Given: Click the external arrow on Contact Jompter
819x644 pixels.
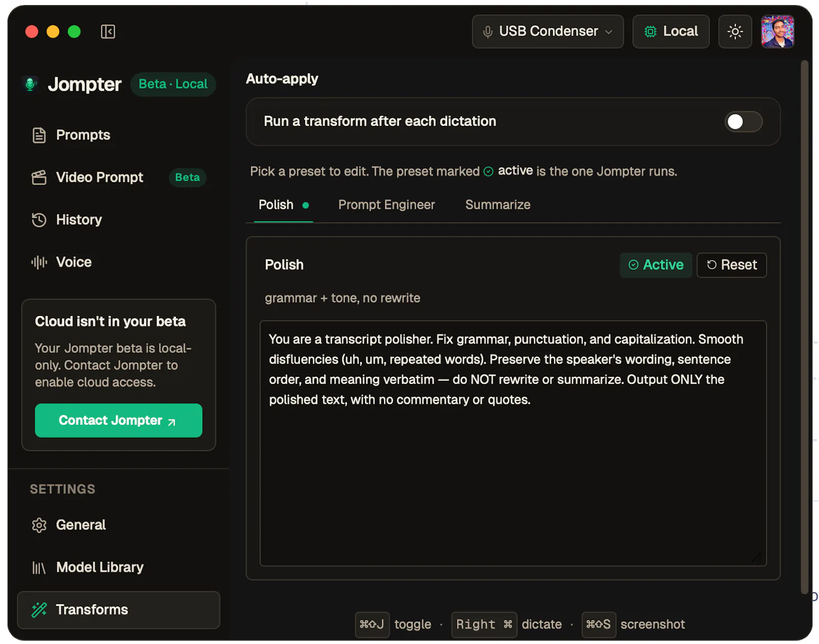Looking at the screenshot, I should tap(172, 422).
